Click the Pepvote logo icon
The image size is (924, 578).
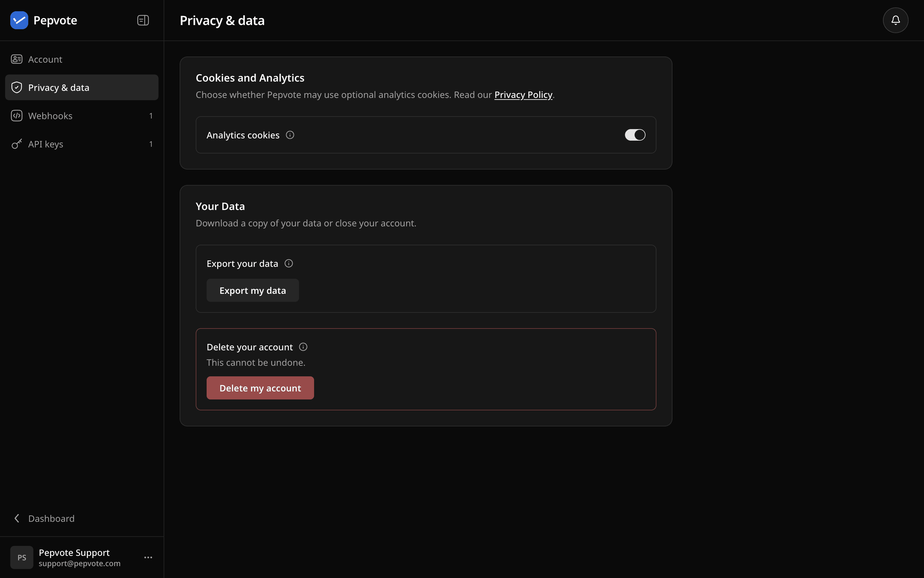[19, 20]
